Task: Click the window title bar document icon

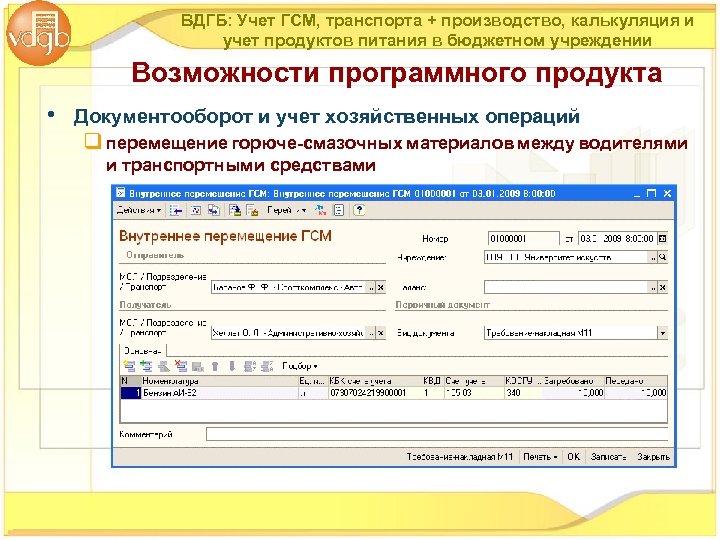Action: coord(120,193)
